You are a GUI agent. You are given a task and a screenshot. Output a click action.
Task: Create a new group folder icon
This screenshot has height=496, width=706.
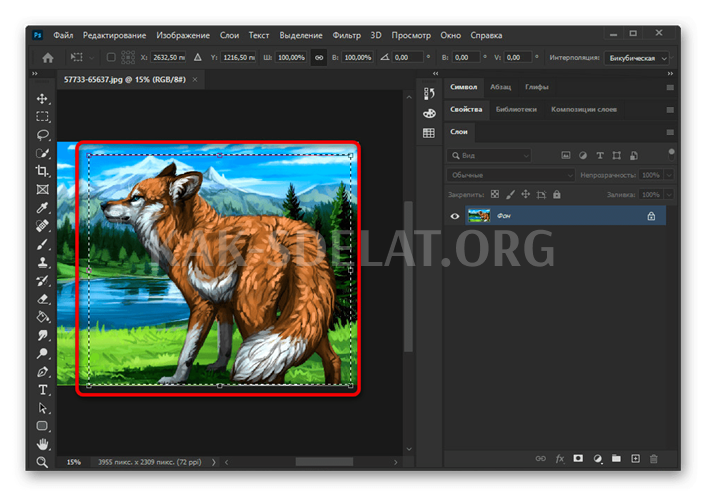tap(616, 458)
